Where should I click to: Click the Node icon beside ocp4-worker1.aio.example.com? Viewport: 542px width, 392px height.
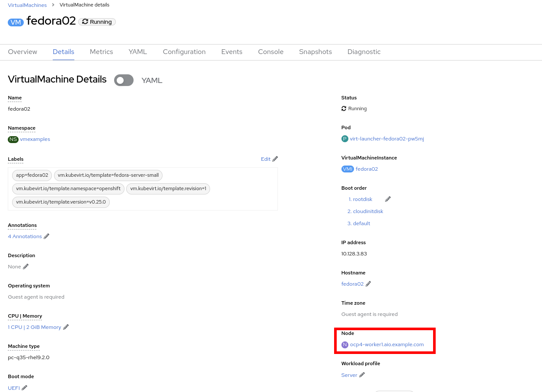click(x=344, y=344)
